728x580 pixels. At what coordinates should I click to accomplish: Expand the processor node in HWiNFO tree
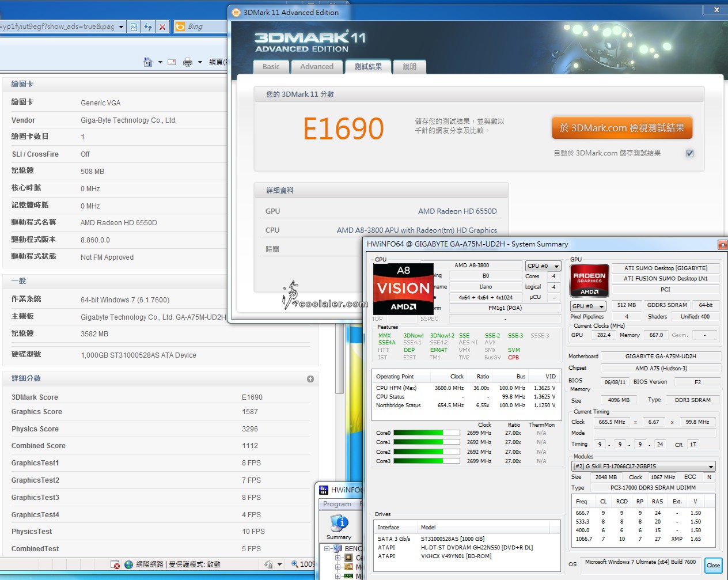(338, 558)
